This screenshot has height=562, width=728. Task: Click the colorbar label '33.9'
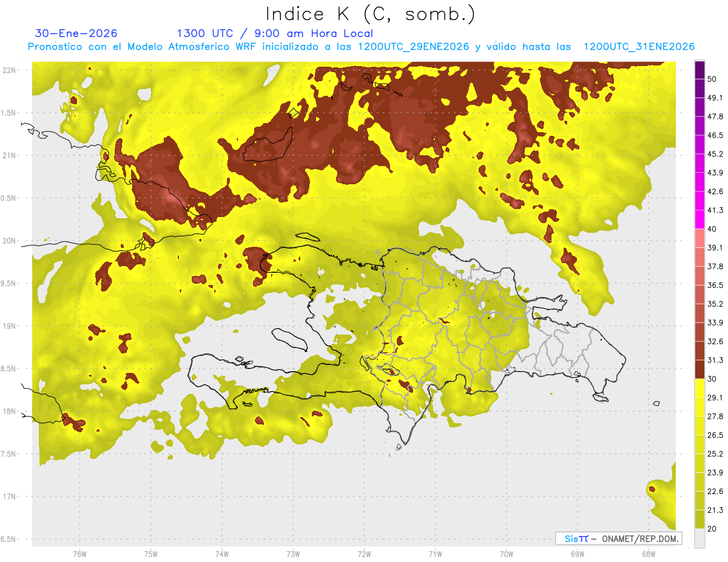tap(715, 323)
